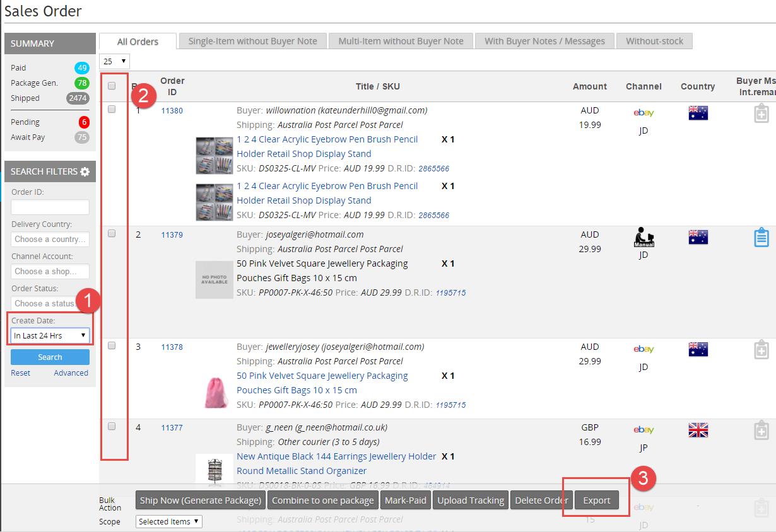Focus the Order ID input field
776x532 pixels.
50,207
